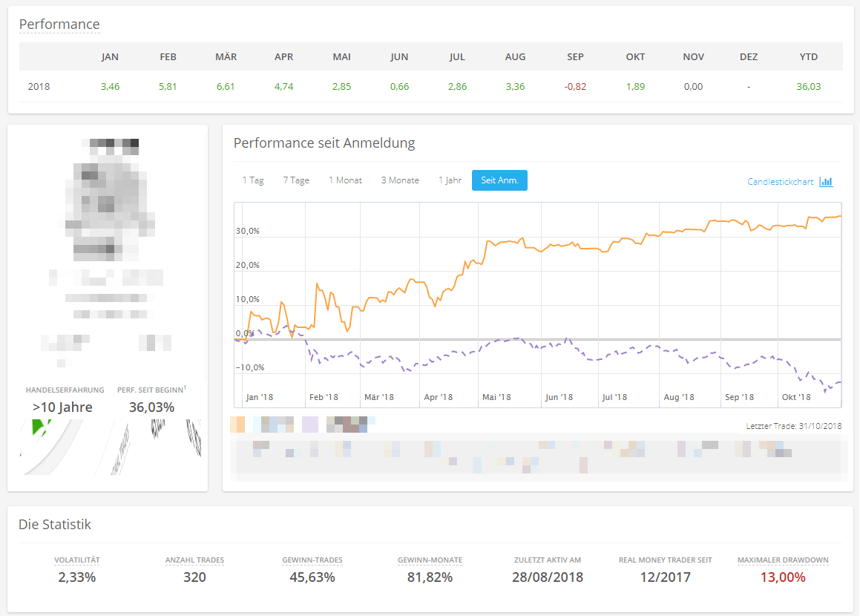The width and height of the screenshot is (860, 616).
Task: Click the Gewinn-Monate label
Action: pos(430,560)
